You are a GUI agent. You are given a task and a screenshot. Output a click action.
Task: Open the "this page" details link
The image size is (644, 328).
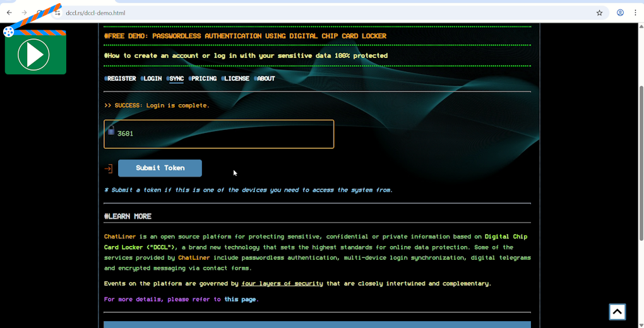click(x=240, y=300)
